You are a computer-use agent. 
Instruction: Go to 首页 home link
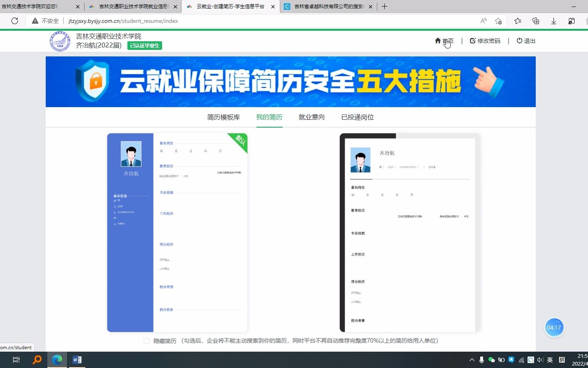(444, 41)
